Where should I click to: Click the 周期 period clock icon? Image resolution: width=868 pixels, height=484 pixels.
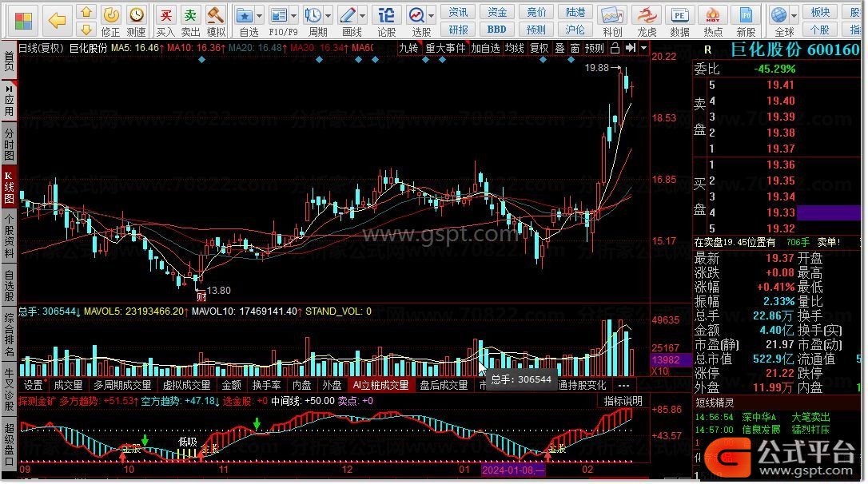[313, 15]
